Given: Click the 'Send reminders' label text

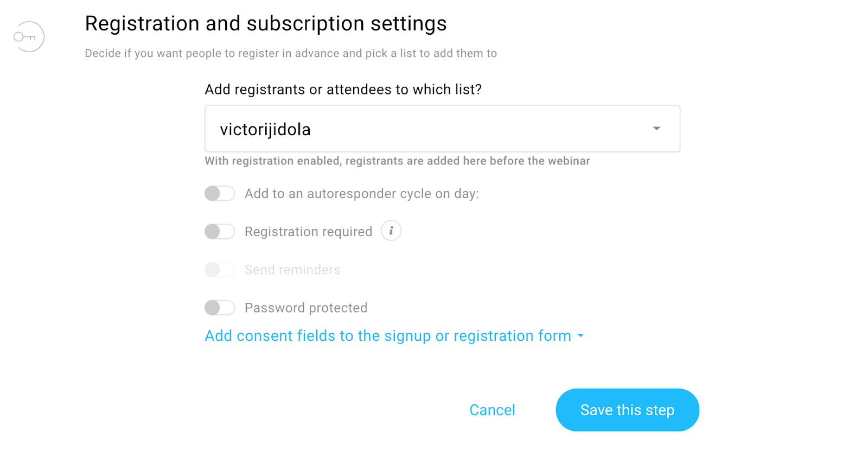Looking at the screenshot, I should [292, 270].
